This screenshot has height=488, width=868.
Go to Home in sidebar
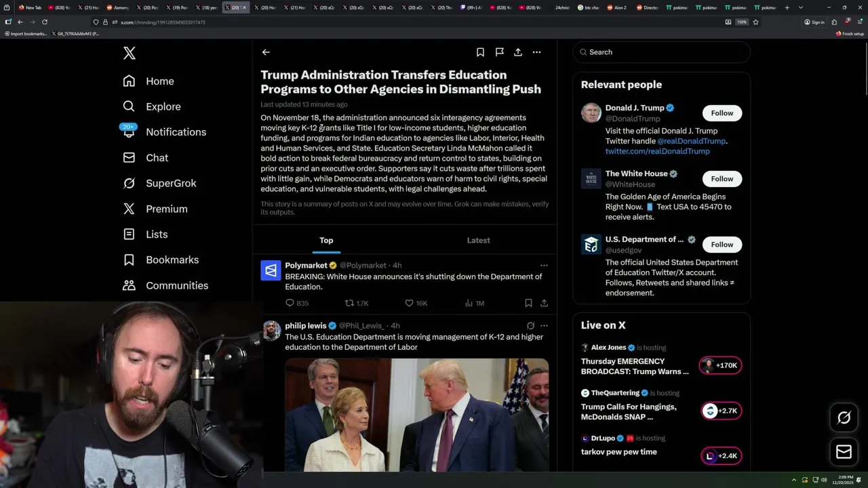[149, 81]
